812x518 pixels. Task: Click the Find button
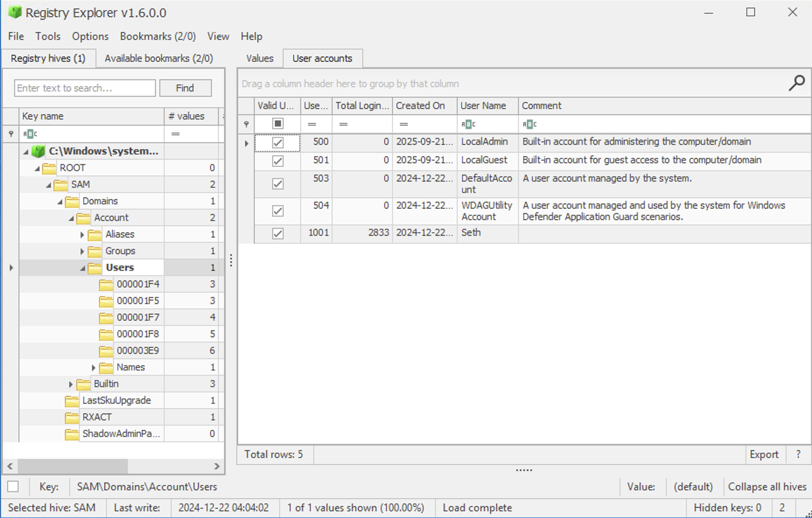pyautogui.click(x=185, y=88)
